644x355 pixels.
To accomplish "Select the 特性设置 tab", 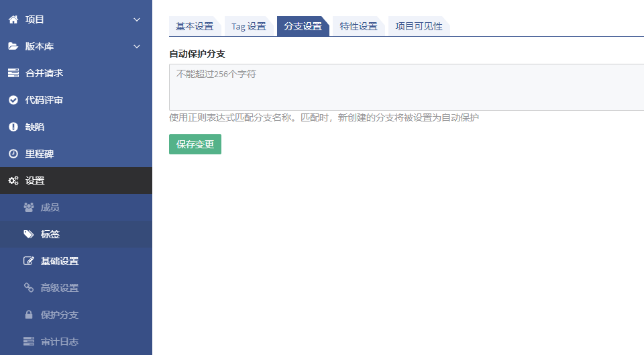I will tap(358, 26).
